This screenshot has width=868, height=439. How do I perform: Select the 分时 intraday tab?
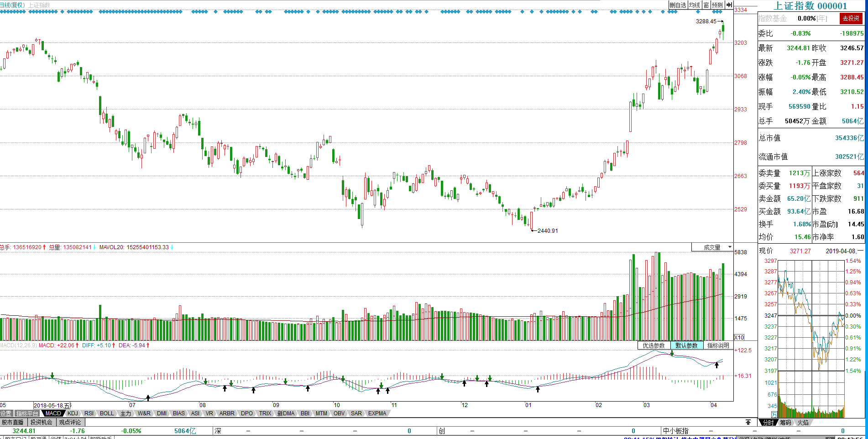[x=768, y=423]
